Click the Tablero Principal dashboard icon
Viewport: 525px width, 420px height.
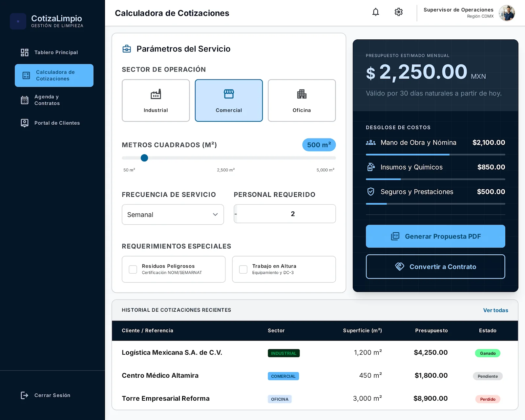tap(25, 52)
